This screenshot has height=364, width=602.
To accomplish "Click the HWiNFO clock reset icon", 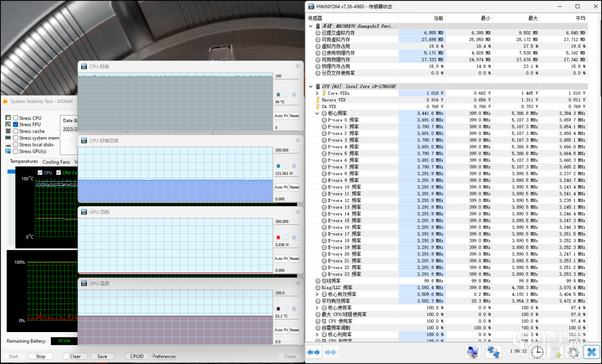I will point(538,352).
